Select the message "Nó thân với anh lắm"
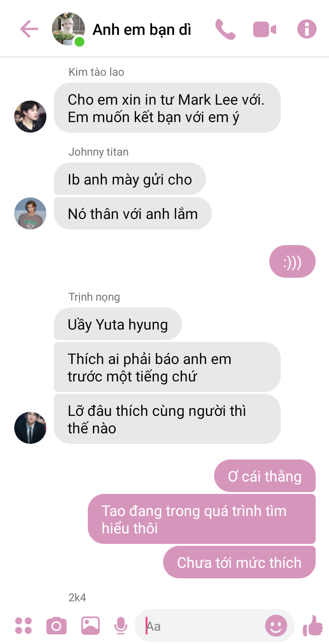 [133, 213]
